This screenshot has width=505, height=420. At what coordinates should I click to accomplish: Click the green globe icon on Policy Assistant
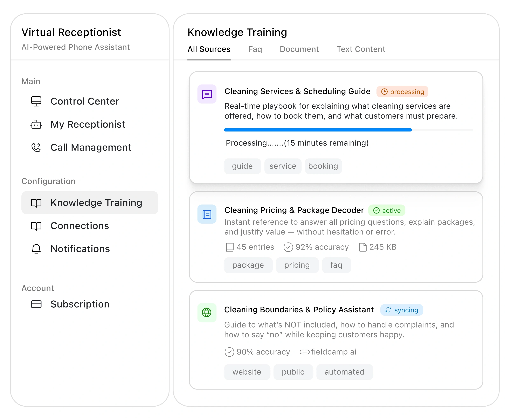(x=207, y=312)
